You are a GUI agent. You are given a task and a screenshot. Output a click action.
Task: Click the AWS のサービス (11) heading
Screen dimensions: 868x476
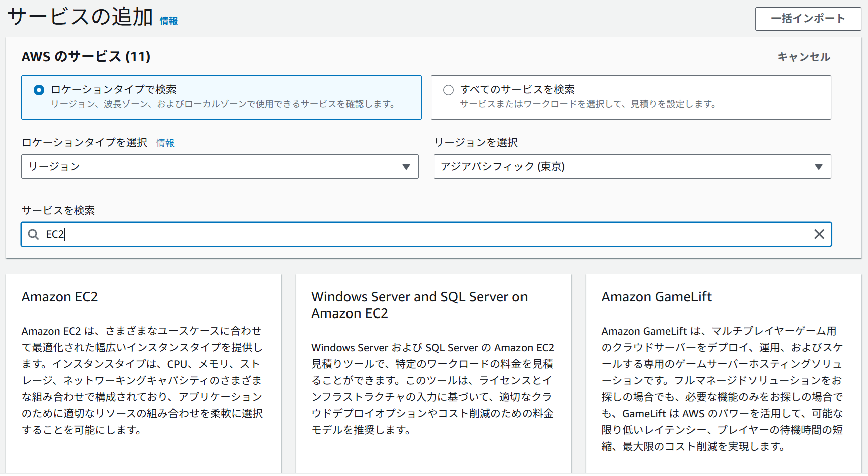click(x=86, y=56)
